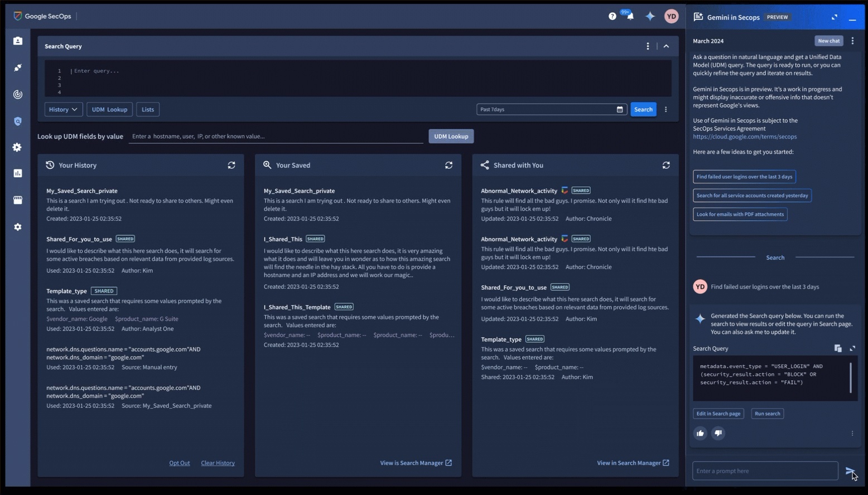
Task: Click the scrollbar in Gemini Search Query box
Action: coord(851,377)
